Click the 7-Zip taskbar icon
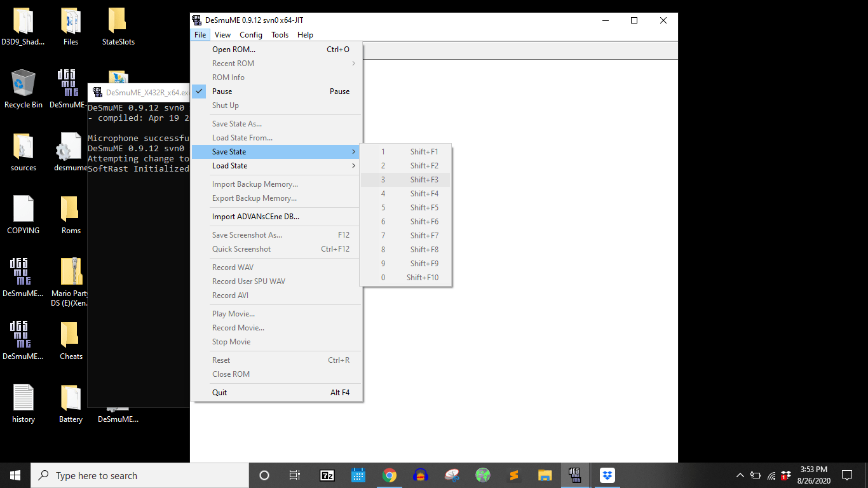868x488 pixels. (x=327, y=475)
